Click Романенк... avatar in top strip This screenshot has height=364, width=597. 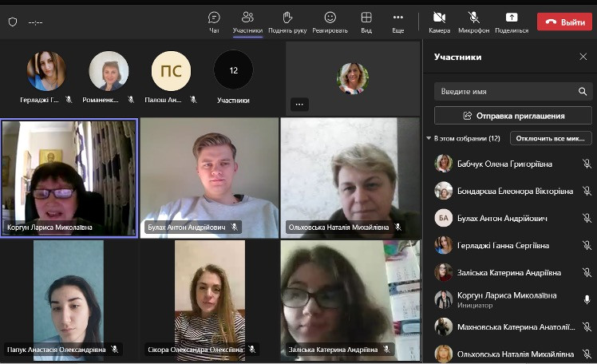(x=109, y=71)
